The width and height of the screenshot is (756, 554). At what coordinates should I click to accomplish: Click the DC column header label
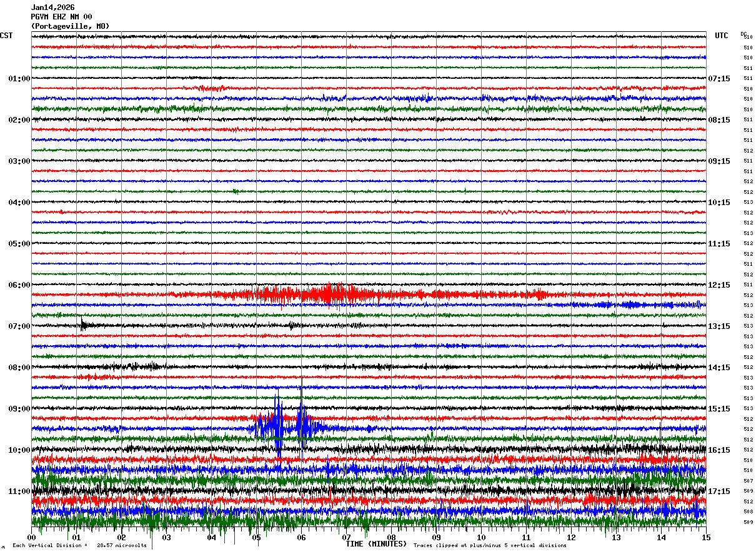coord(744,34)
